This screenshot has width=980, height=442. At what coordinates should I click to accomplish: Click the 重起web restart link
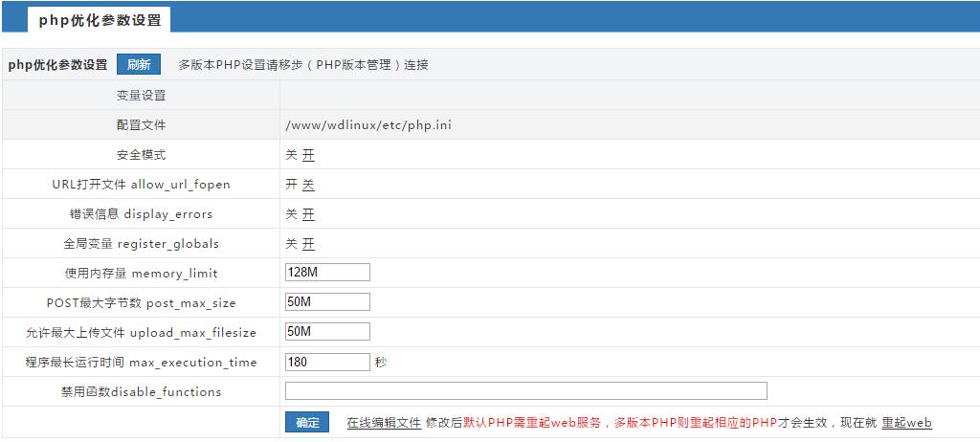point(906,423)
